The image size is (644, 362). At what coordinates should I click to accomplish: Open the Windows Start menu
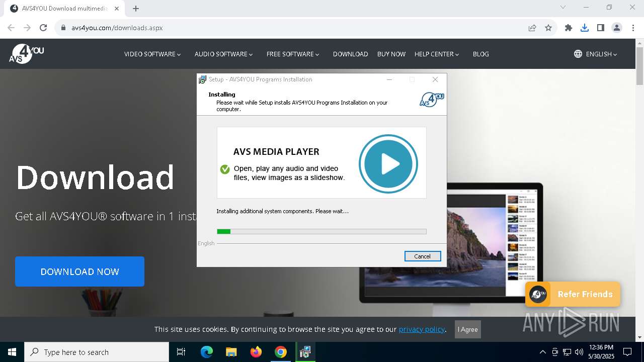point(12,352)
